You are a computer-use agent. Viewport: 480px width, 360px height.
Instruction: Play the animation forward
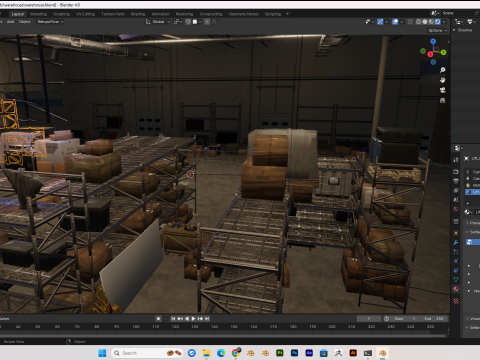click(193, 319)
